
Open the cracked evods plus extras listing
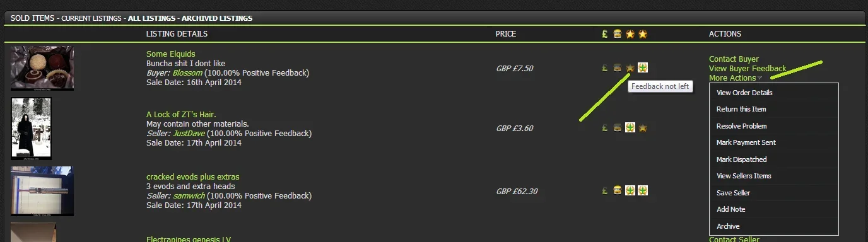tap(193, 177)
